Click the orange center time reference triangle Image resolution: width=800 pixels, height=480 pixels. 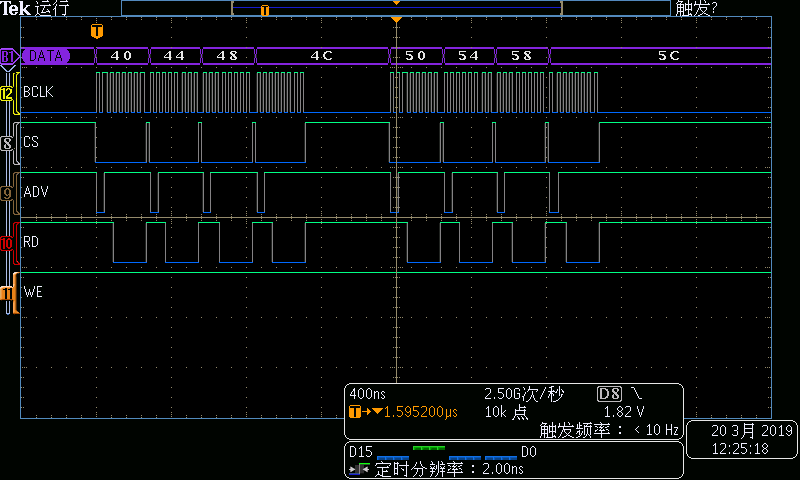click(x=396, y=19)
